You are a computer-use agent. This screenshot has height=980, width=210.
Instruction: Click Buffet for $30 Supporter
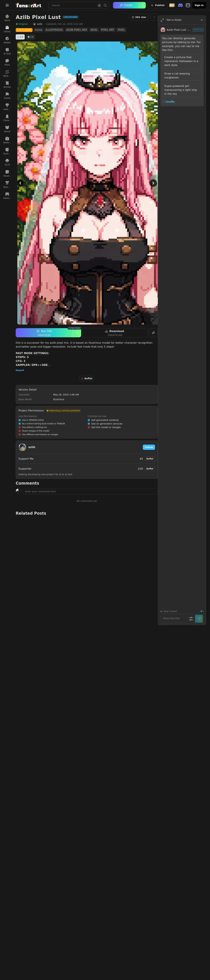point(150,469)
